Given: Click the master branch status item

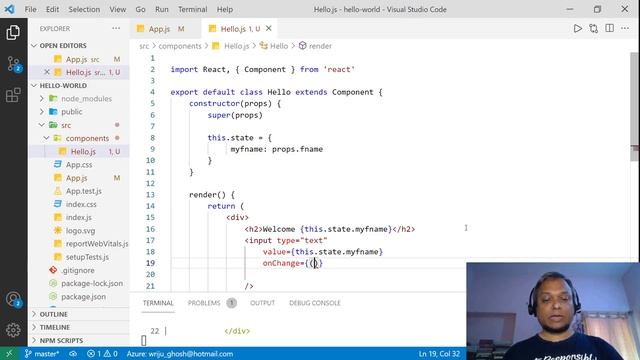Looking at the screenshot, I should 42,353.
